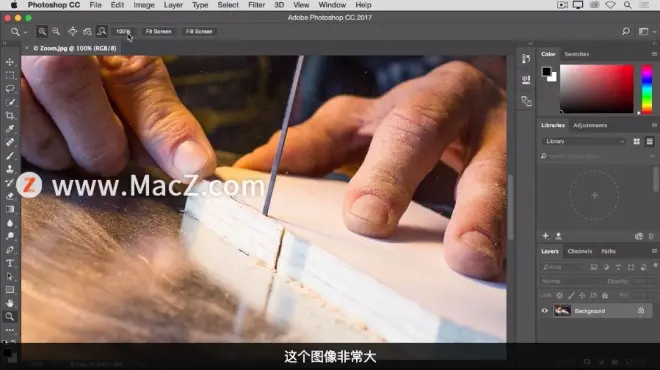Screen dimensions: 660x370
Task: Open the Layer menu
Action: (173, 5)
